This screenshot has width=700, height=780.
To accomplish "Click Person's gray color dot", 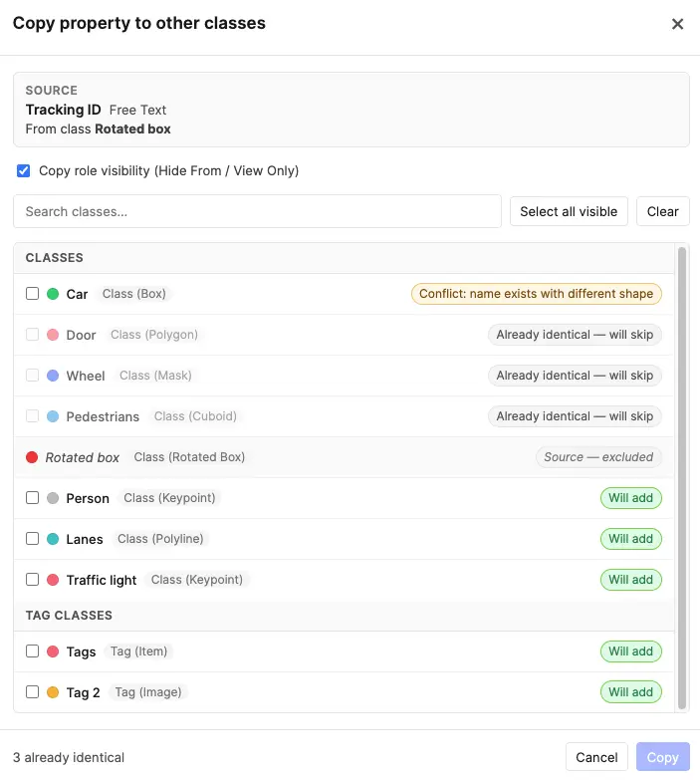I will point(53,497).
